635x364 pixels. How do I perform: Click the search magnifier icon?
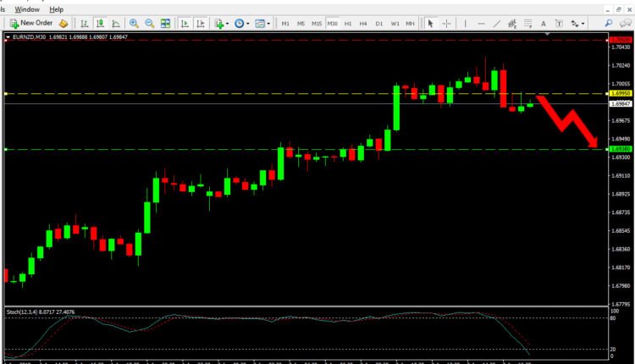[609, 24]
